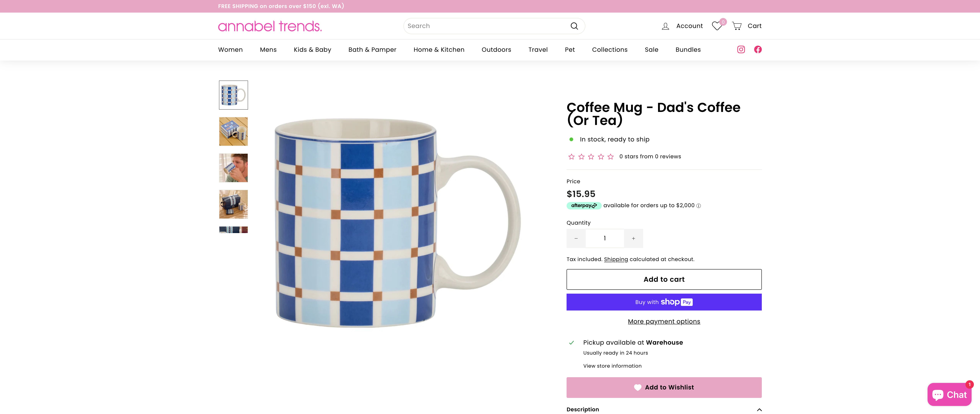Click the Account person icon

[x=665, y=25]
